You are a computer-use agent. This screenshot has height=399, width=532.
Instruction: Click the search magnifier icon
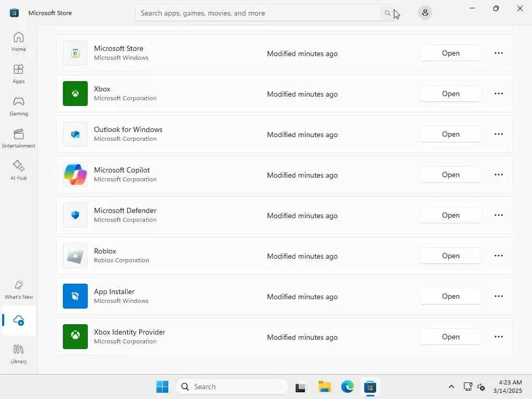click(x=387, y=13)
